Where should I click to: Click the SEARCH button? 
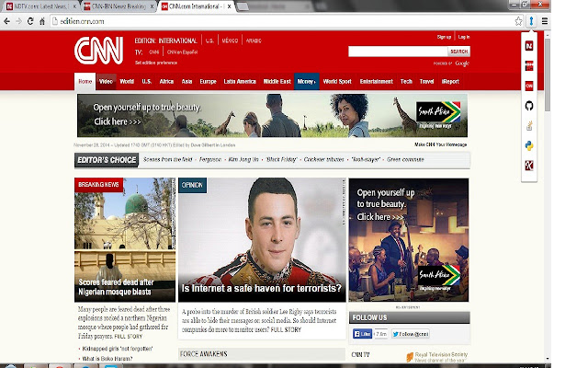(459, 52)
